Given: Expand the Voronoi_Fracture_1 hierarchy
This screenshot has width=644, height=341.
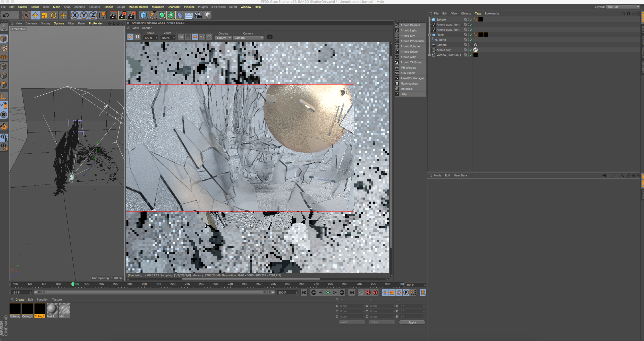Looking at the screenshot, I should 429,55.
